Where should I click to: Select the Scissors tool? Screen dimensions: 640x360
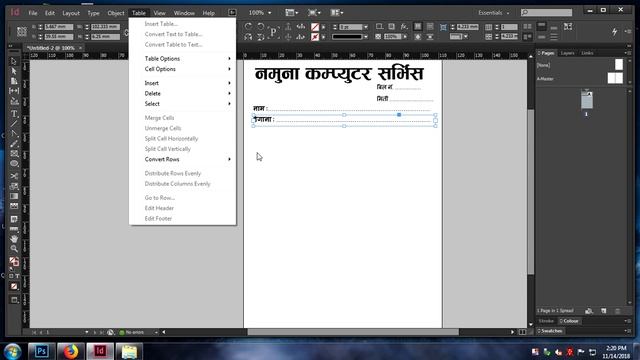tap(14, 176)
